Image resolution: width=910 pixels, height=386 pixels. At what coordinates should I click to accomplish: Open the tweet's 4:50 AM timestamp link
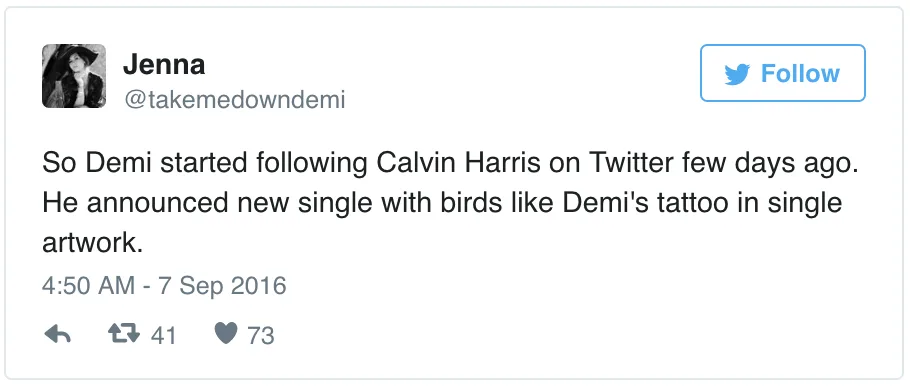click(88, 286)
